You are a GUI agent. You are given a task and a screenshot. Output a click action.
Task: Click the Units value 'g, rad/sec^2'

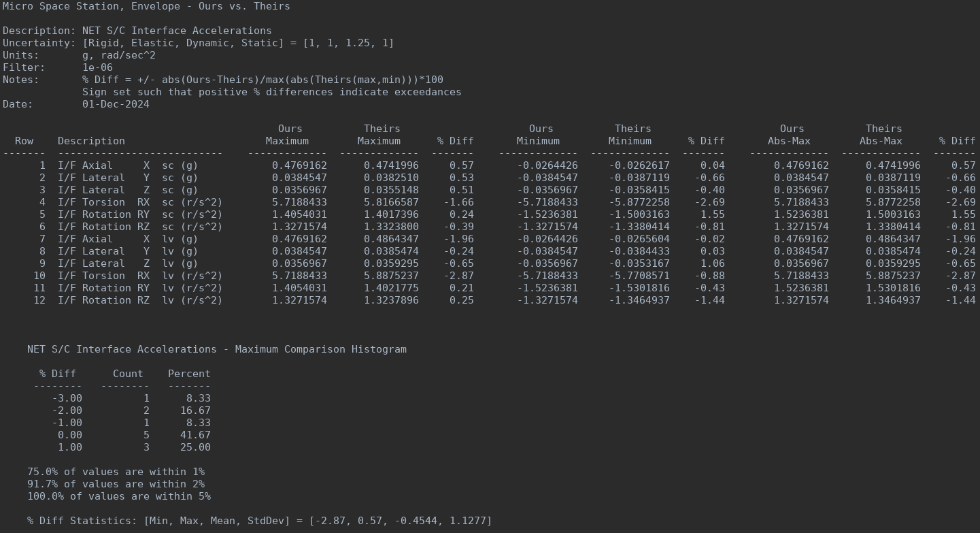(x=119, y=55)
